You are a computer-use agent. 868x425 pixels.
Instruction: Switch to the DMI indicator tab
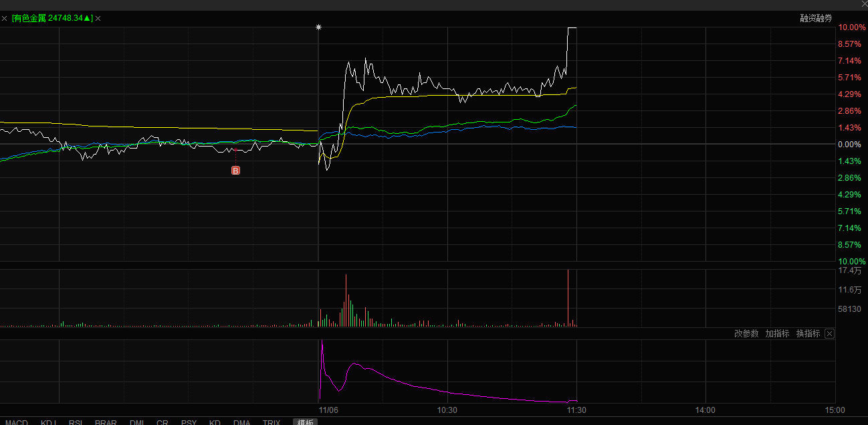136,422
